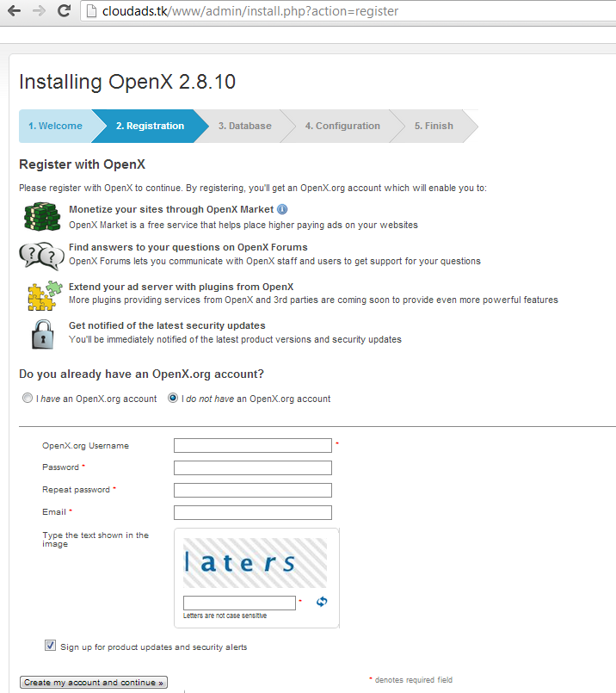Click the puzzle pieces plugin icon
This screenshot has width=616, height=693.
coord(45,295)
